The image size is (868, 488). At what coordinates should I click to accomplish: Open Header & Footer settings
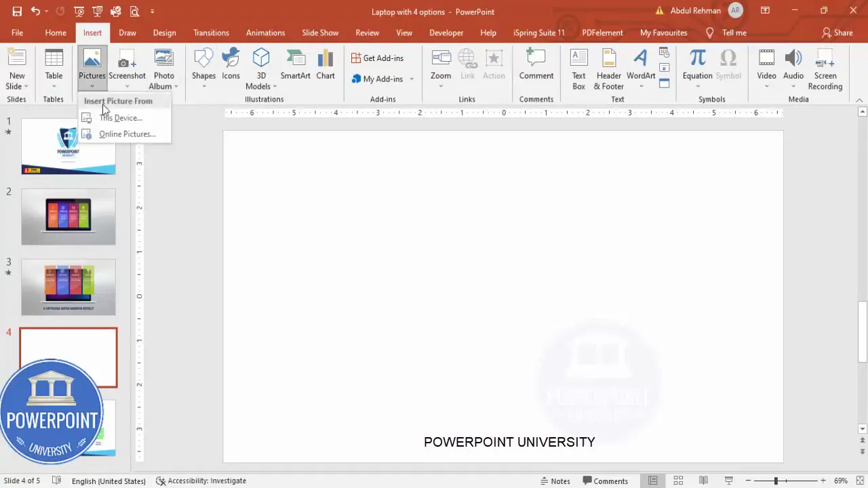(x=609, y=69)
